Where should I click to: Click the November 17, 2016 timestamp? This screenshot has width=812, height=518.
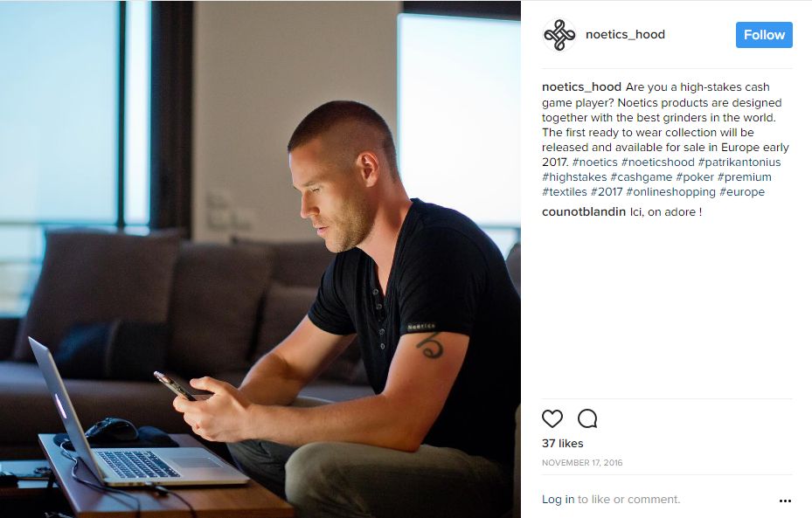pos(582,463)
